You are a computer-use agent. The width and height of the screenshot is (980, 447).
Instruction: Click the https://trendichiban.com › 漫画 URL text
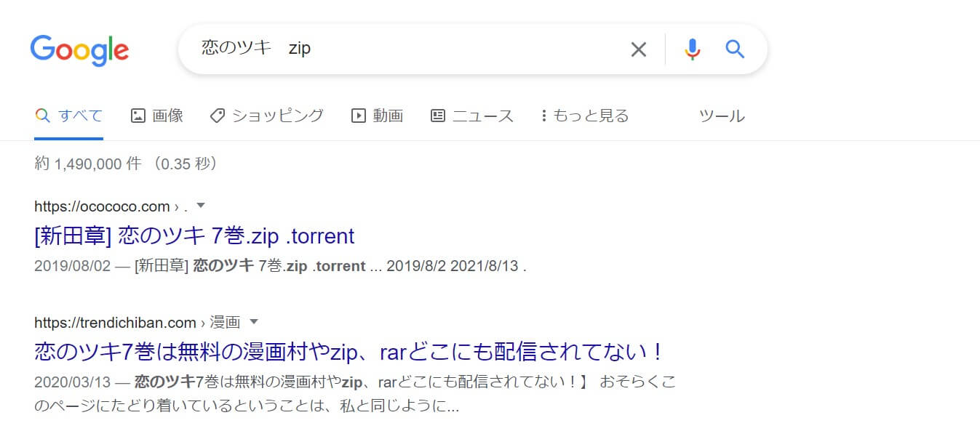[x=137, y=323]
